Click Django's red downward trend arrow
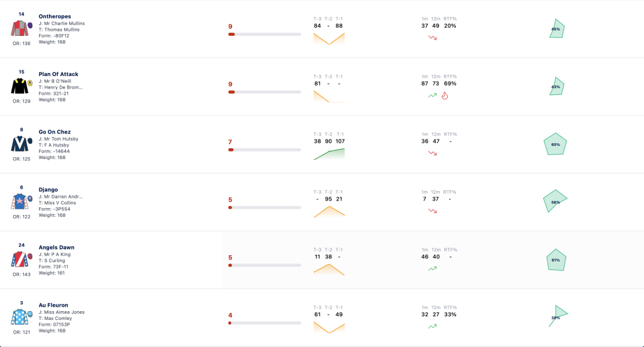 click(433, 211)
